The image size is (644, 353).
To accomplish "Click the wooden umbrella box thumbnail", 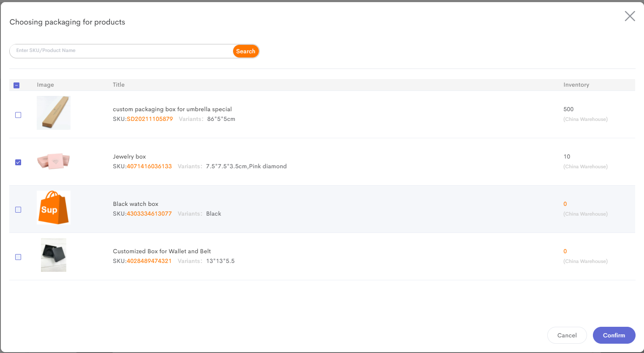I will [53, 113].
